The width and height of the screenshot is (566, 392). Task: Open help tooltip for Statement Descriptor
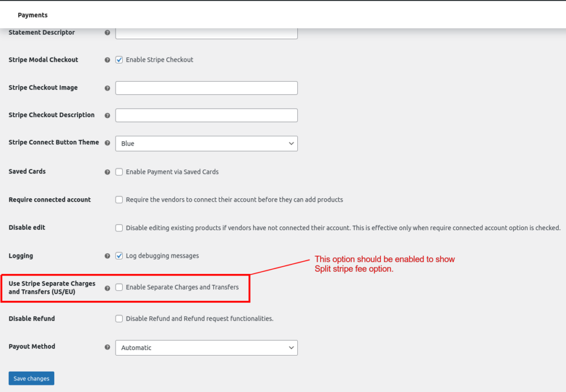coord(107,33)
